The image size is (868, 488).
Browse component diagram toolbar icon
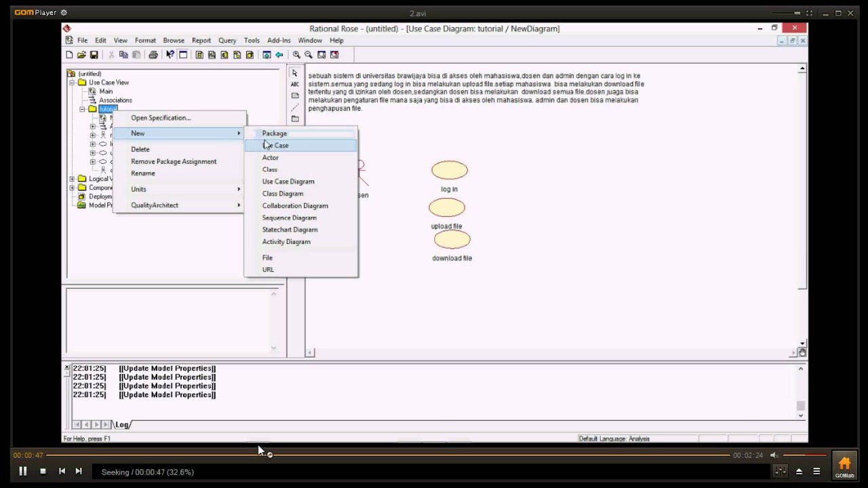coord(224,55)
